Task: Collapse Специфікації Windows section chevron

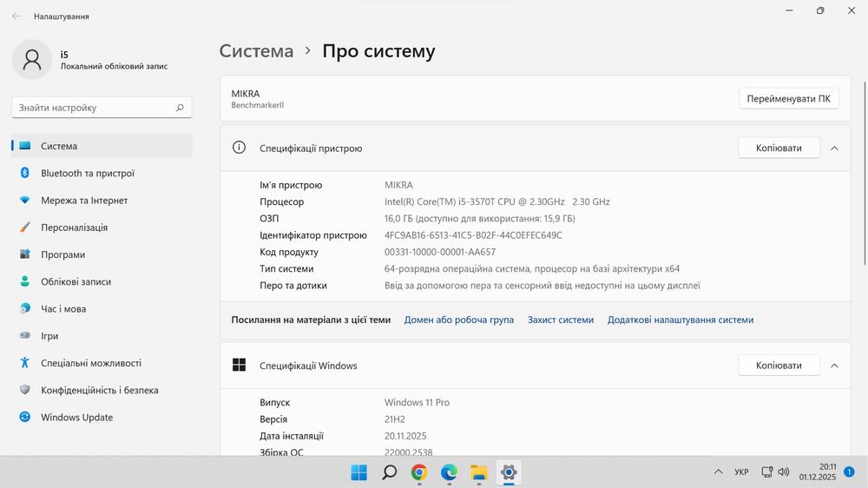Action: [x=834, y=365]
